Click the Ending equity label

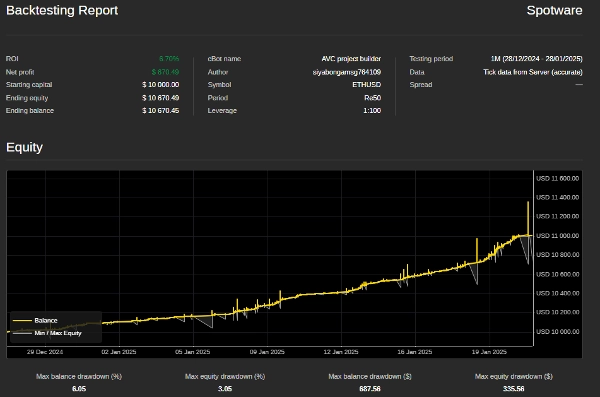click(x=27, y=98)
